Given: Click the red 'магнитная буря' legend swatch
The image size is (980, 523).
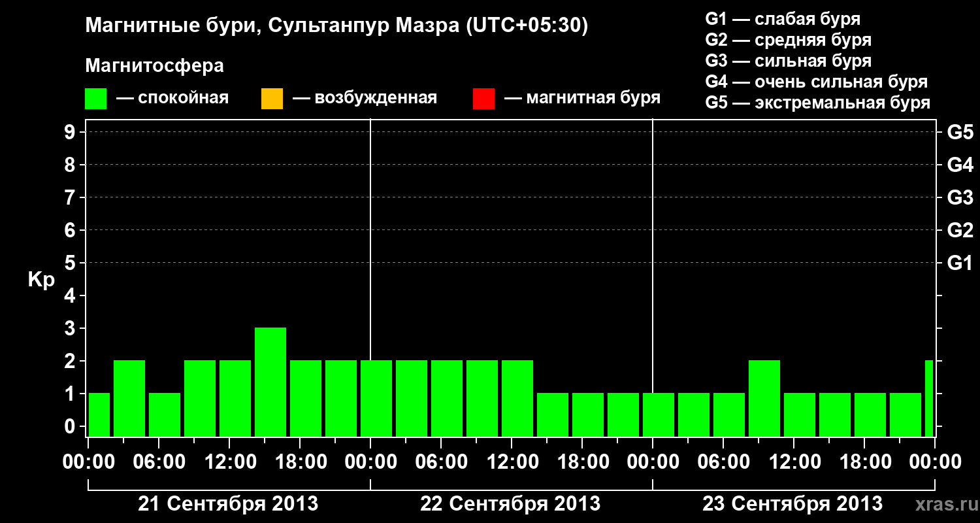Looking at the screenshot, I should (483, 99).
